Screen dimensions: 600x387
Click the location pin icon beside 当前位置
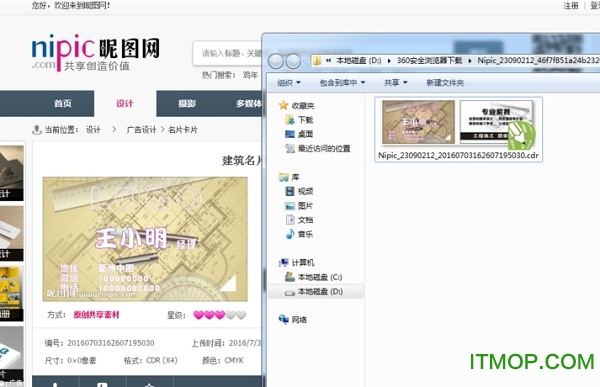(x=37, y=130)
